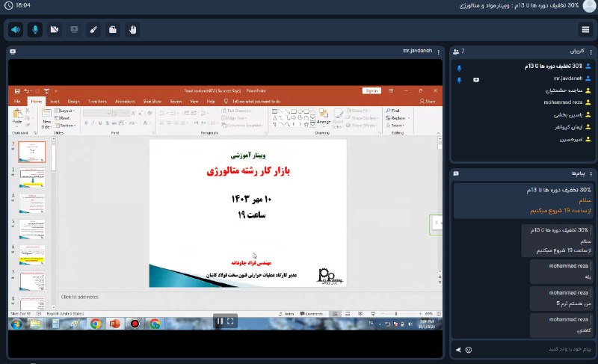Save the presentation with the disk icon

tap(17, 91)
